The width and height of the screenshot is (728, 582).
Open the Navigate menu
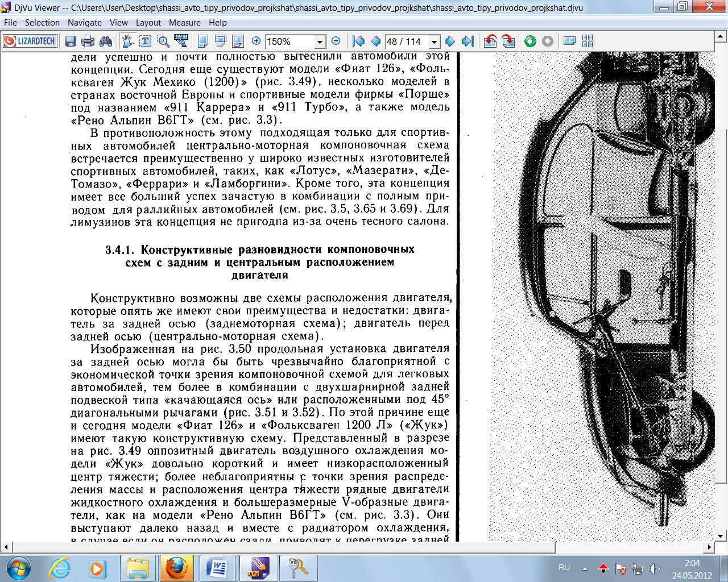pyautogui.click(x=85, y=23)
